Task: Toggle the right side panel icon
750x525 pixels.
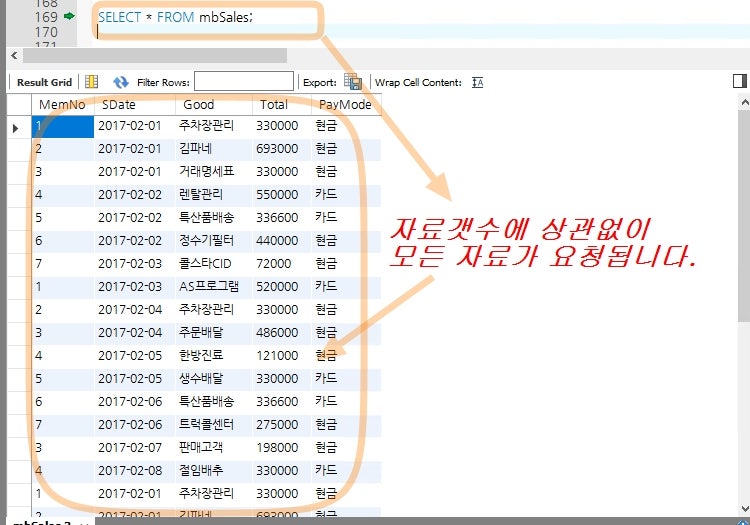Action: click(739, 81)
